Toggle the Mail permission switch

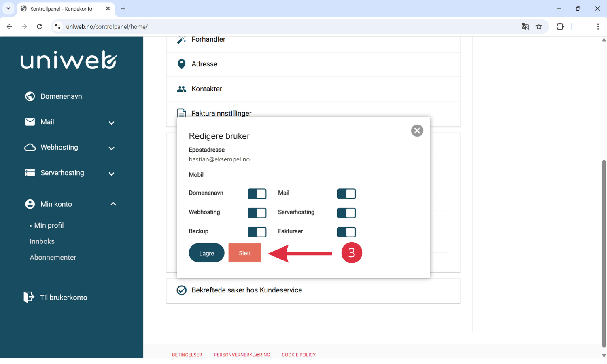(x=346, y=194)
